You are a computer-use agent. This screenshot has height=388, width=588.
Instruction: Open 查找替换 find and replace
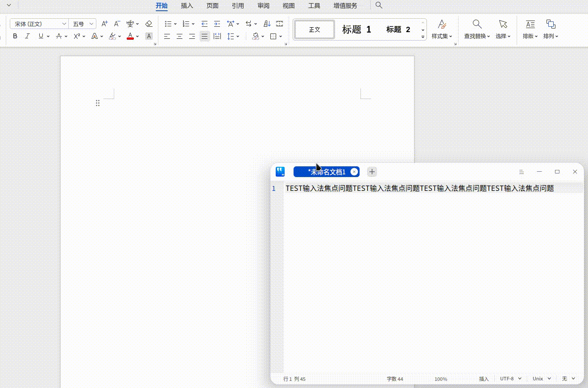click(477, 29)
